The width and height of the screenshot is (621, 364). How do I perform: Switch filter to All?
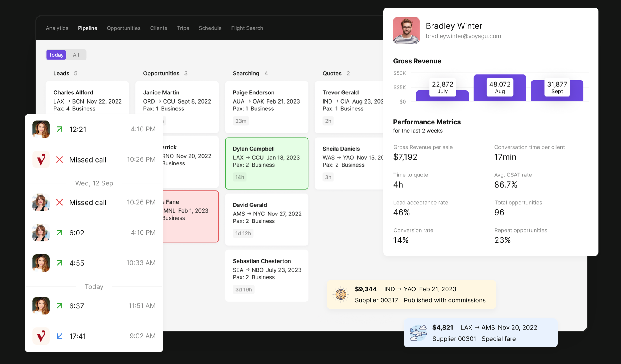76,55
